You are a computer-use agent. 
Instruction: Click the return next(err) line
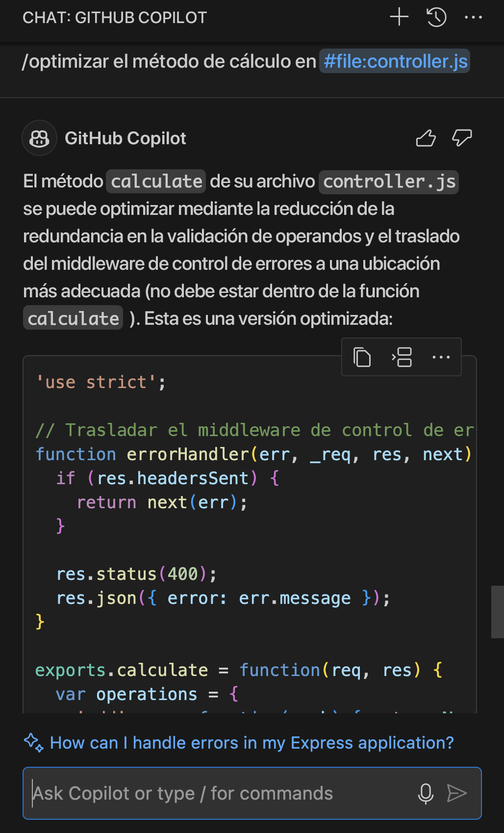(x=162, y=502)
